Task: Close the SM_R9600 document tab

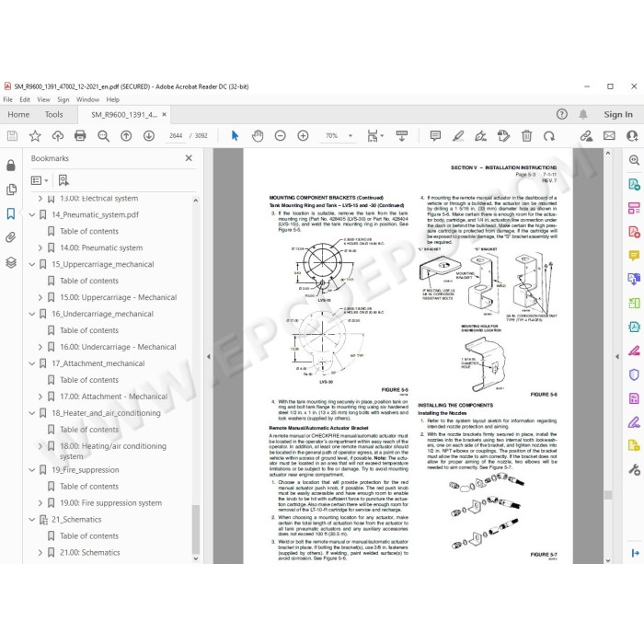Action: tap(165, 115)
